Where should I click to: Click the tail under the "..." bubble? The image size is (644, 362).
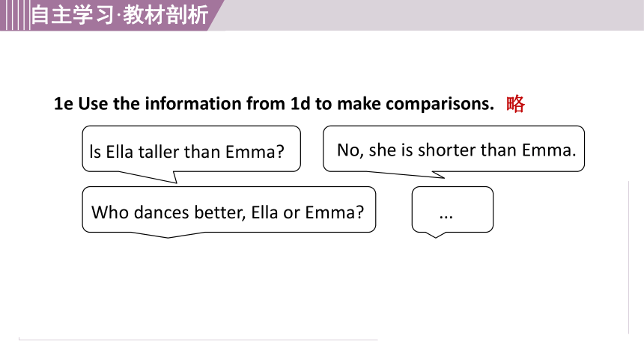coord(436,235)
